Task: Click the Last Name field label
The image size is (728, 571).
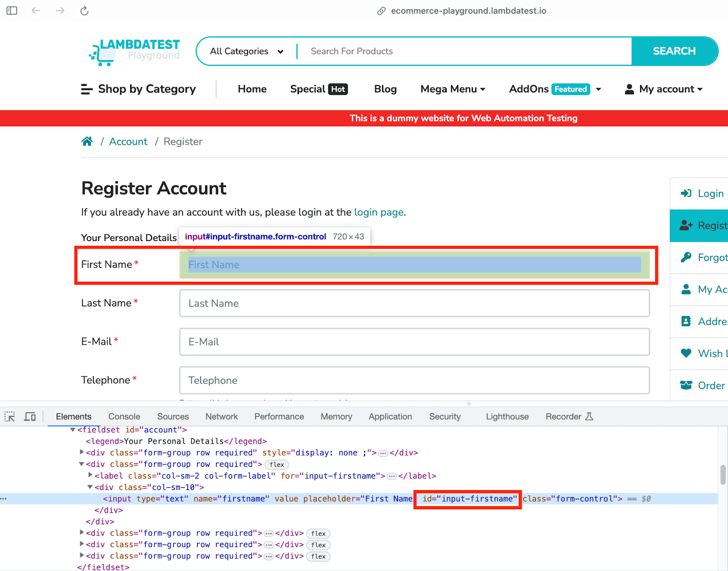Action: [106, 303]
